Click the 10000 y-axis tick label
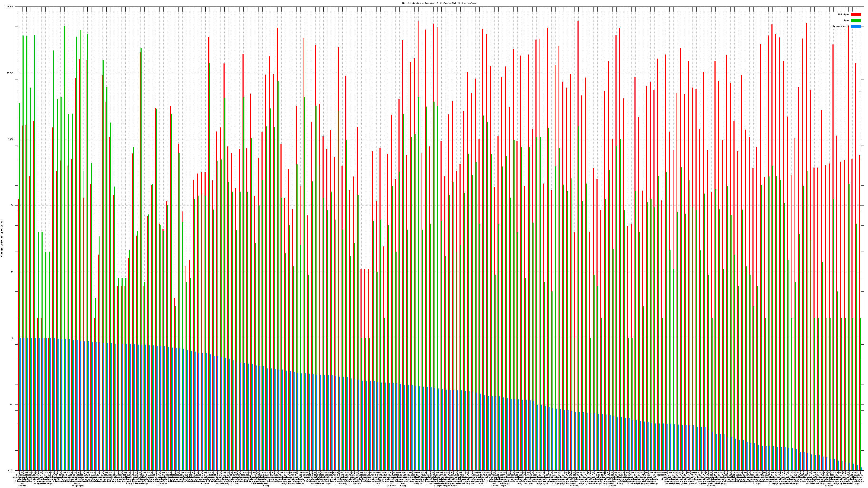The height and width of the screenshot is (488, 868). [x=11, y=73]
